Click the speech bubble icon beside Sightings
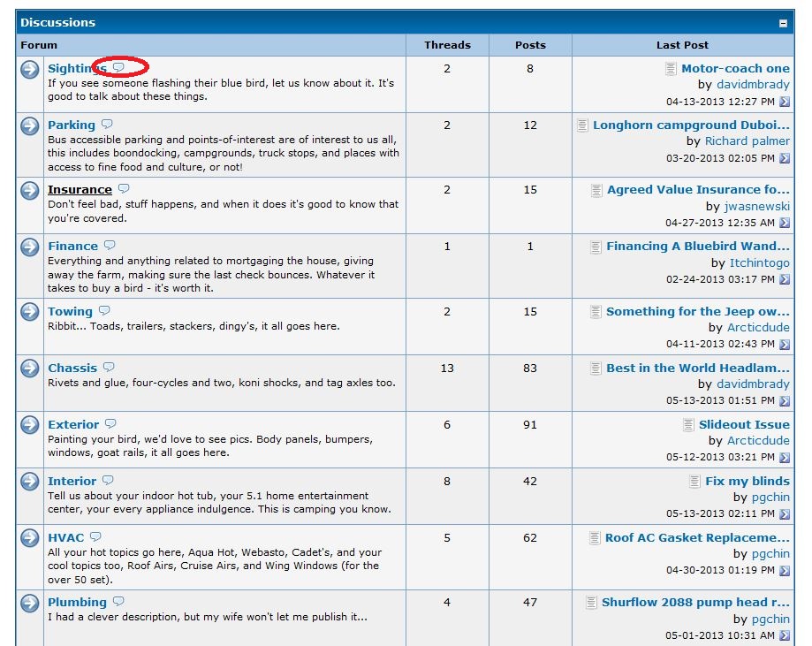Viewport: 812px width, 646px height. click(x=119, y=68)
